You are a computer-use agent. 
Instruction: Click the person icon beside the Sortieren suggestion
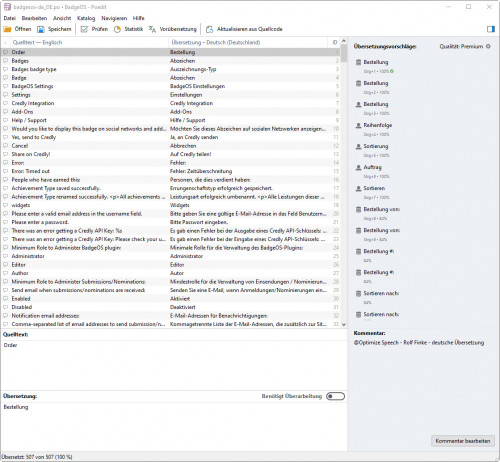click(x=359, y=188)
